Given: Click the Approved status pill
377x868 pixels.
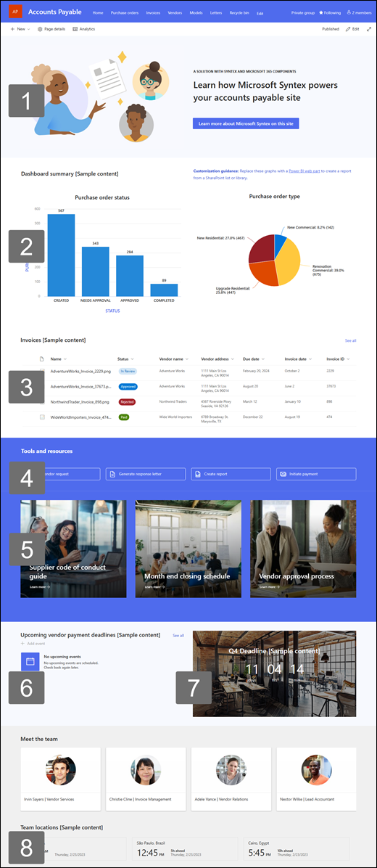Looking at the screenshot, I should (128, 386).
